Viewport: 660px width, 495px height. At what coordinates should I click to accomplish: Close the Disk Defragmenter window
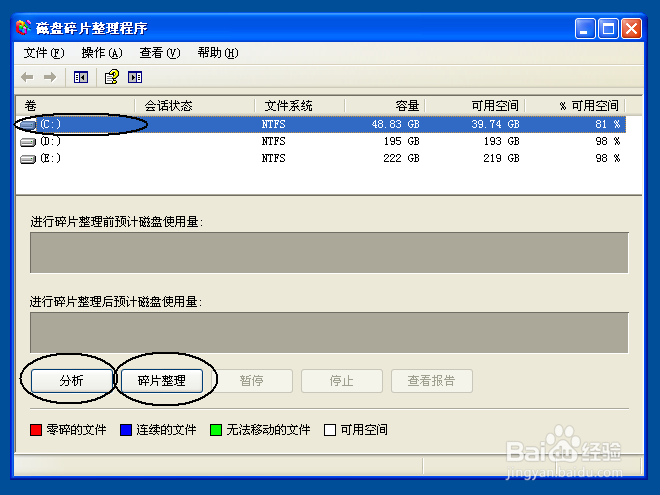point(631,29)
